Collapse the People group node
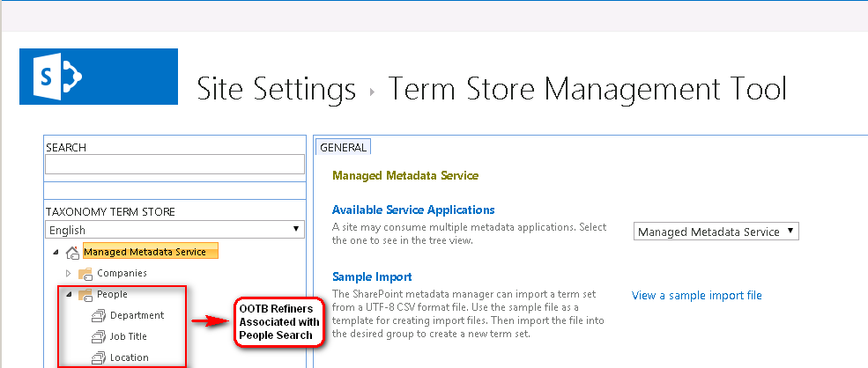Viewport: 868px width, 368px height. click(x=68, y=295)
